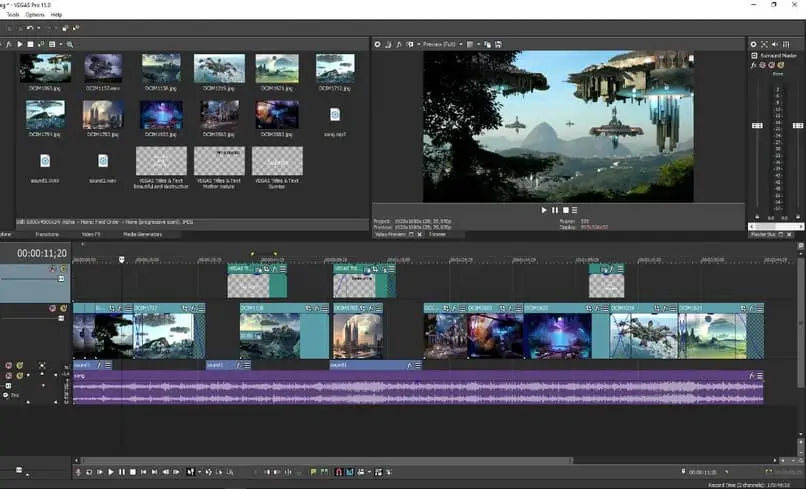Select the Normal Edit tool in transport bar

[x=191, y=472]
